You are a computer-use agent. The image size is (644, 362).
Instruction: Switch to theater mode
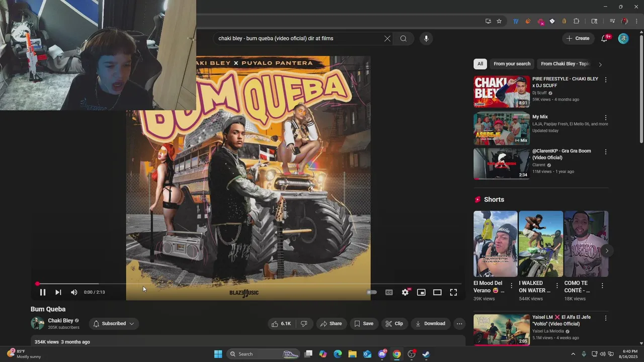437,292
